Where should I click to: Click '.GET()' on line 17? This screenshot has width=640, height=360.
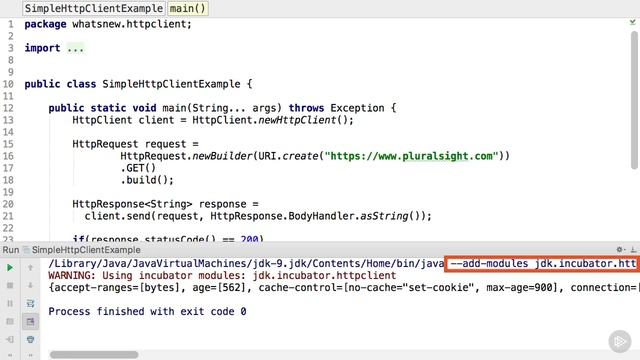pos(138,168)
